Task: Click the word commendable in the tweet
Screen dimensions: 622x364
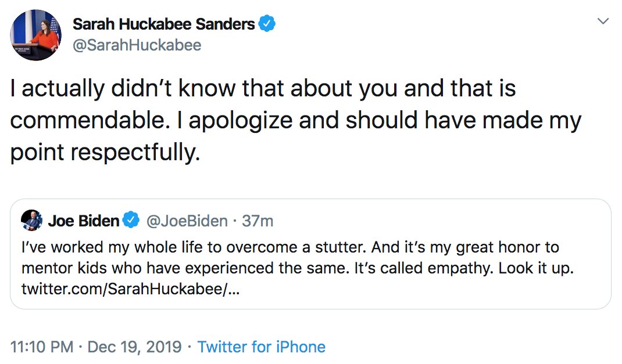Action: (x=87, y=120)
